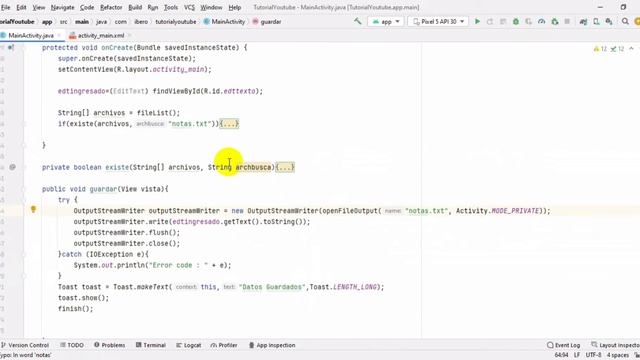Click the Make Project hammer icon
Viewport: 640px width, 360px height.
click(x=358, y=21)
